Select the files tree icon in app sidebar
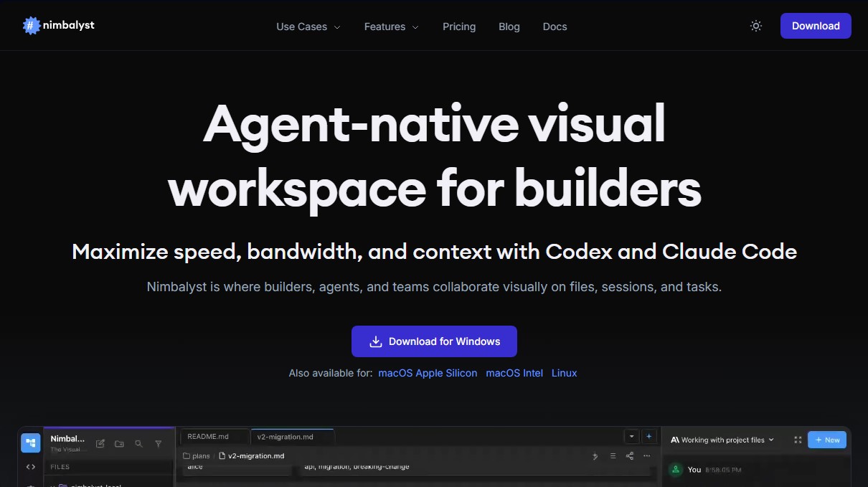 (x=30, y=443)
